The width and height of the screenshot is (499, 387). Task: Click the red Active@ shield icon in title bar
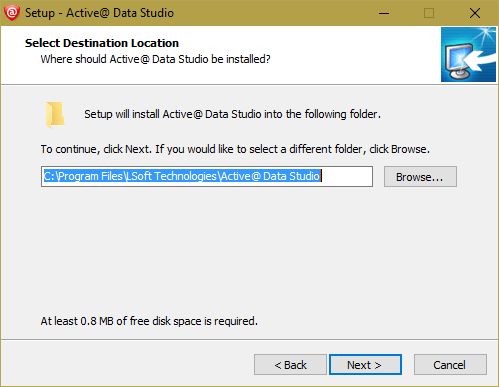(x=12, y=13)
